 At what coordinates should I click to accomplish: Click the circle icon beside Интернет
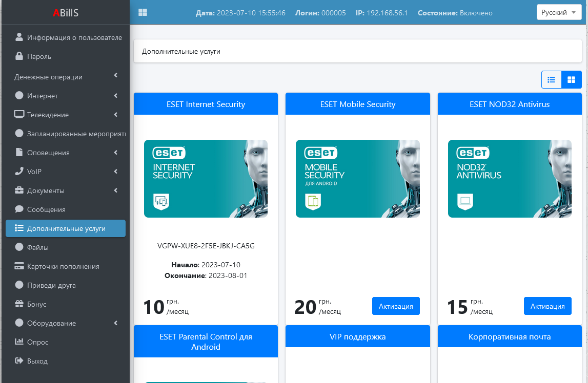click(x=19, y=95)
